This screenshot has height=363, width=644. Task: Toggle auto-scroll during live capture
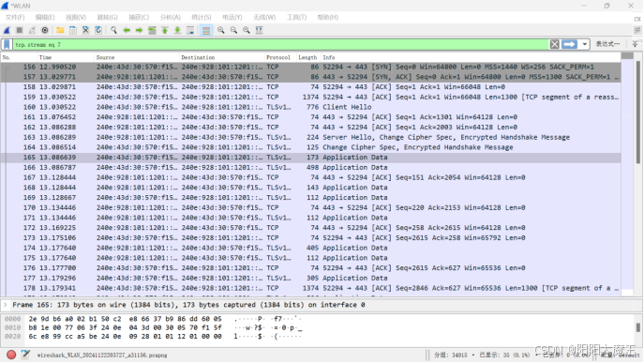tap(190, 30)
